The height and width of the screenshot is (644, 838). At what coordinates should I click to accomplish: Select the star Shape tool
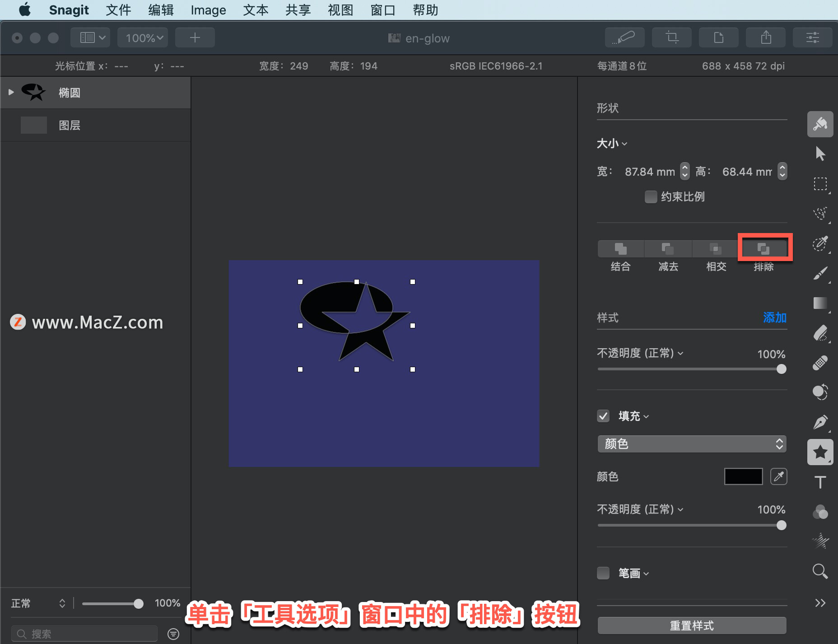click(x=820, y=452)
